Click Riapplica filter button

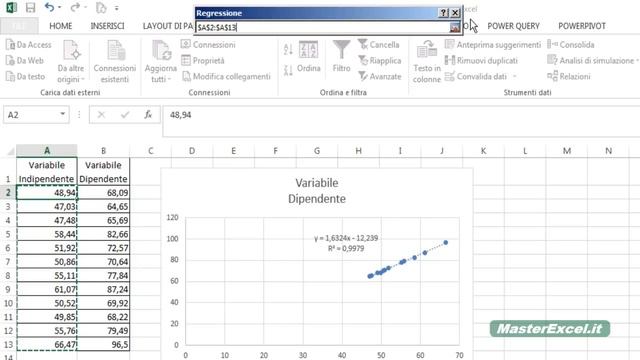point(380,60)
